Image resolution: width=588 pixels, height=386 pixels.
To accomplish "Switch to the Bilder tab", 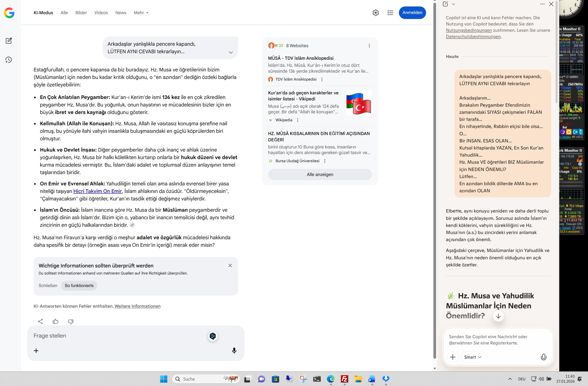I will [81, 13].
